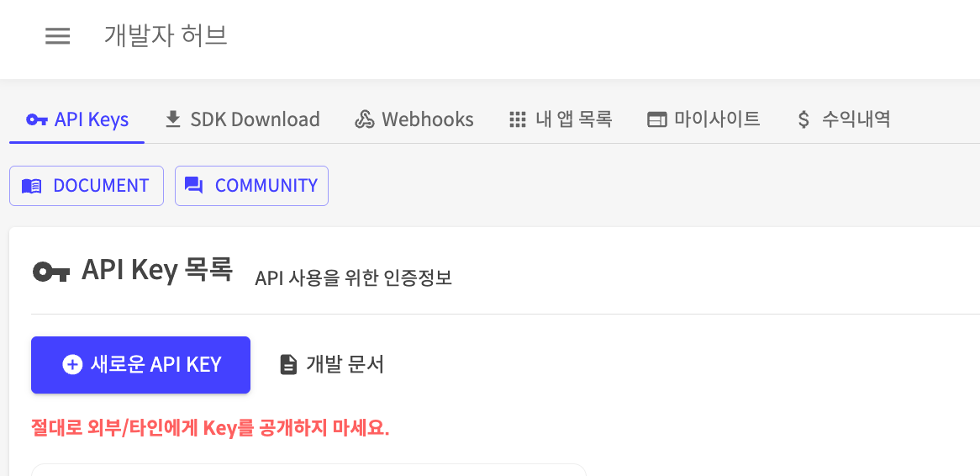Click the book icon in DOCUMENT button

[32, 186]
